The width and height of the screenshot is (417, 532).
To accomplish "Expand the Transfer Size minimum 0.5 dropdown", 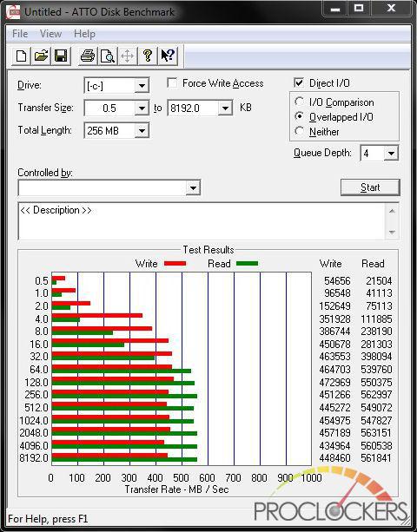I will click(x=142, y=108).
